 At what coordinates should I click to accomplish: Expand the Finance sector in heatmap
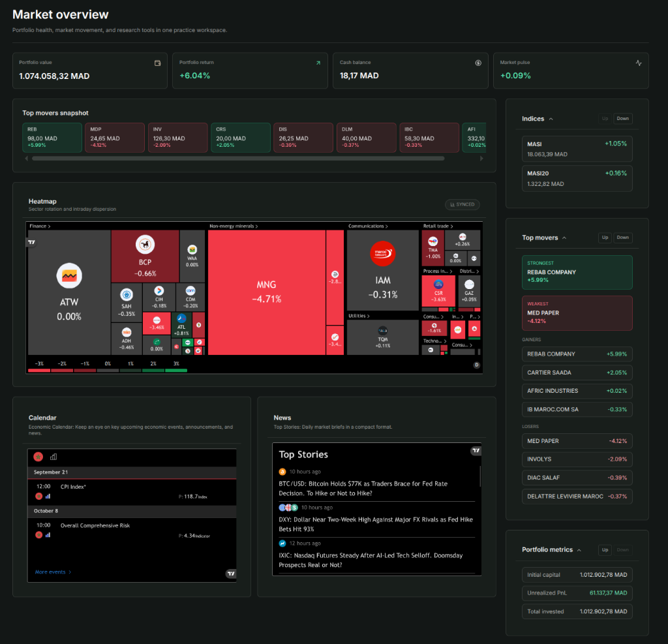tap(40, 226)
